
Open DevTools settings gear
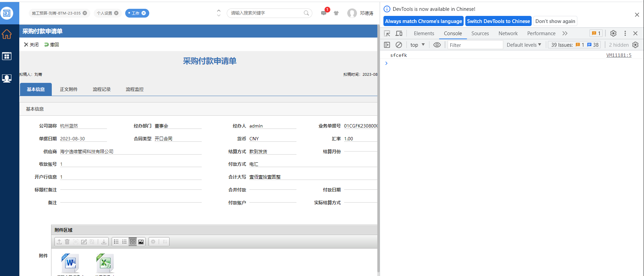pyautogui.click(x=613, y=33)
